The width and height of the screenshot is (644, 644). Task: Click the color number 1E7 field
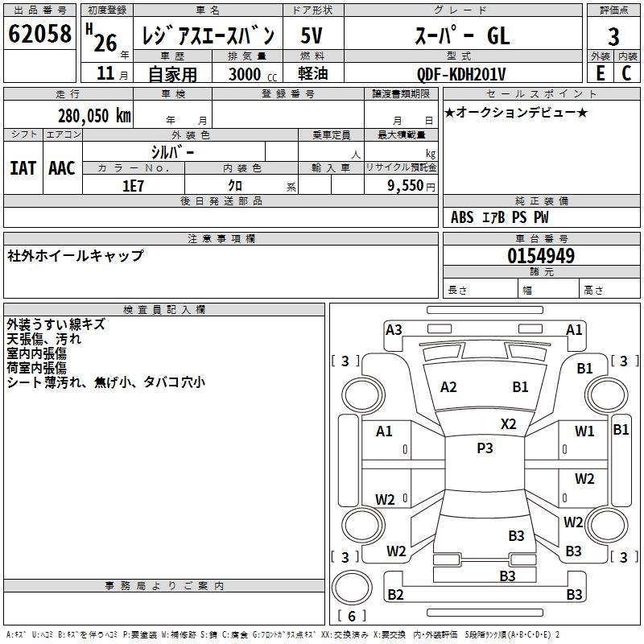(132, 186)
